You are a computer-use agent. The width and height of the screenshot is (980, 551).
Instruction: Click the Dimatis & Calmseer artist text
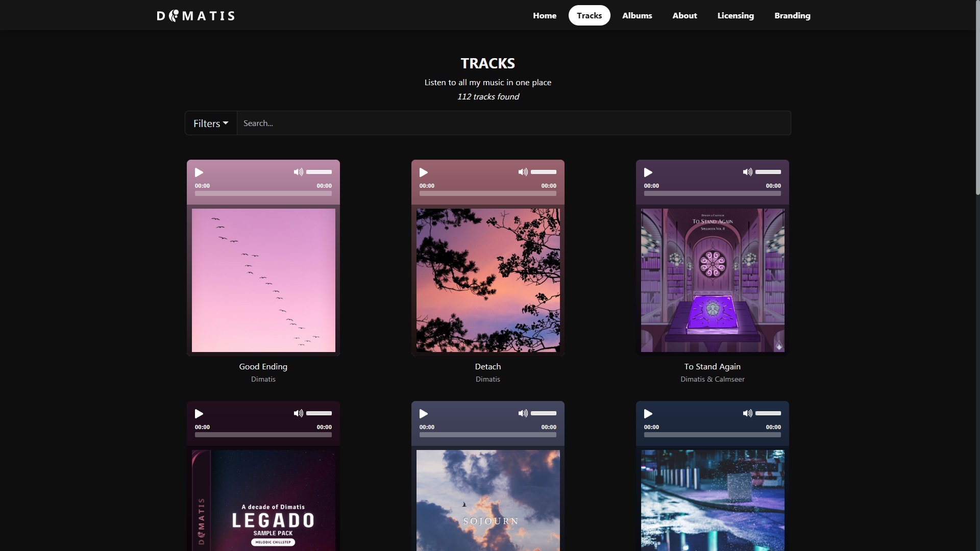713,379
